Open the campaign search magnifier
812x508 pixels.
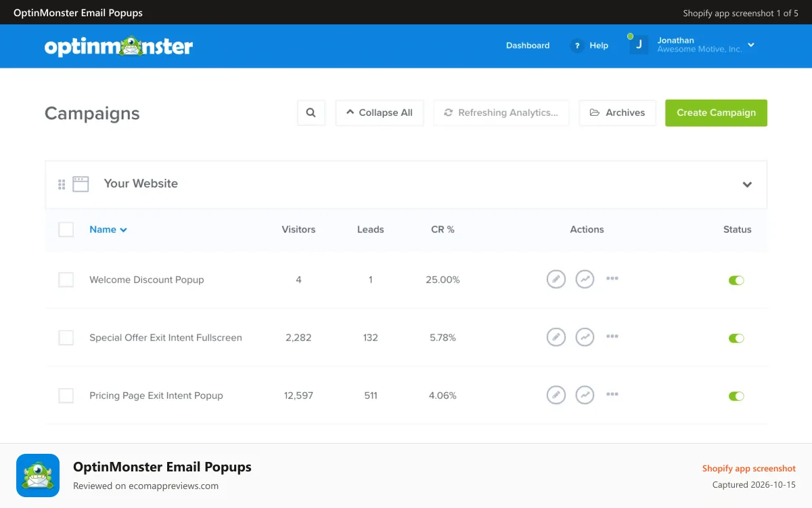tap(311, 113)
